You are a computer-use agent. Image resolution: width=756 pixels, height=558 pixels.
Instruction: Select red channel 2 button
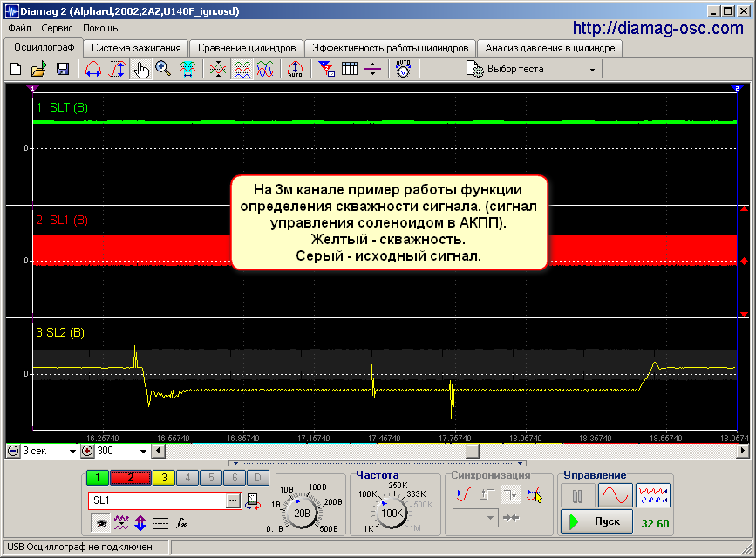pyautogui.click(x=130, y=478)
